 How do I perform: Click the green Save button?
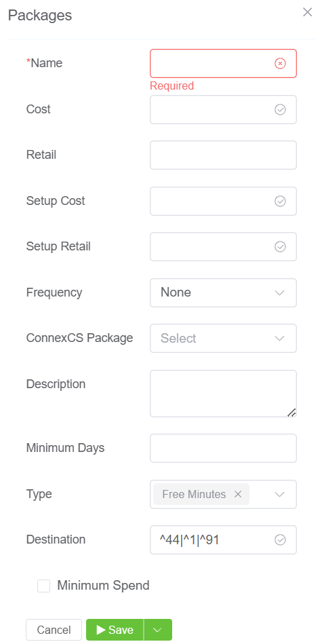pos(115,630)
